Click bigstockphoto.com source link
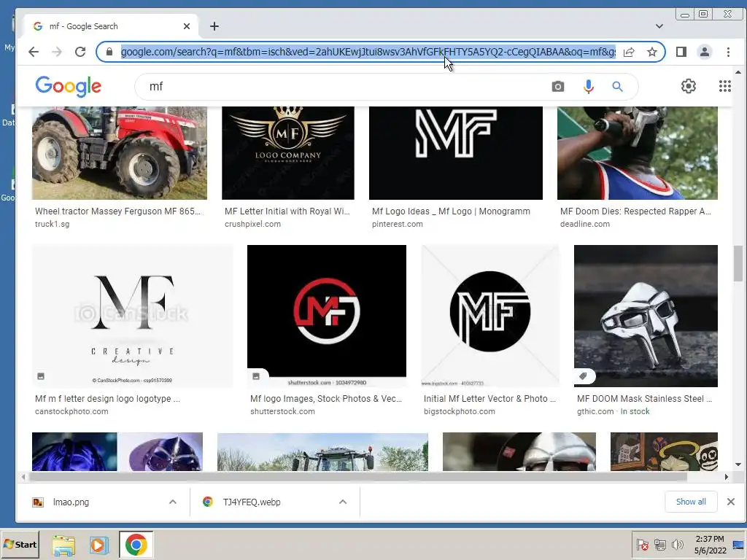This screenshot has width=747, height=560. [460, 411]
